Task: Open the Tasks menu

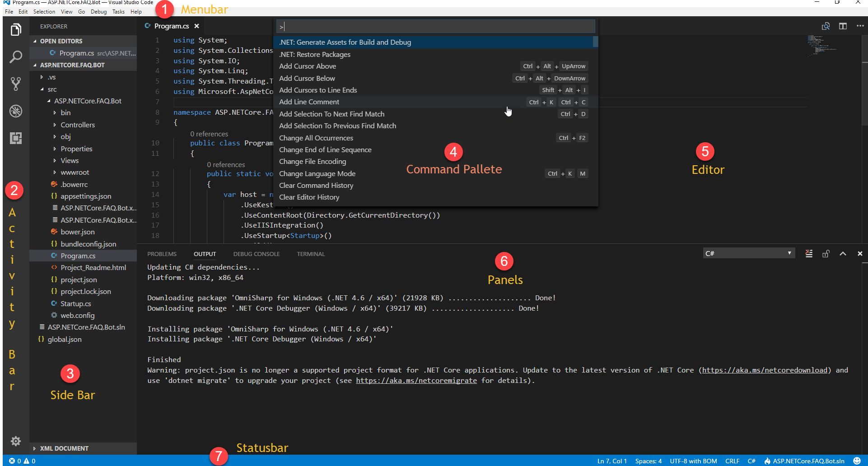Action: point(118,12)
